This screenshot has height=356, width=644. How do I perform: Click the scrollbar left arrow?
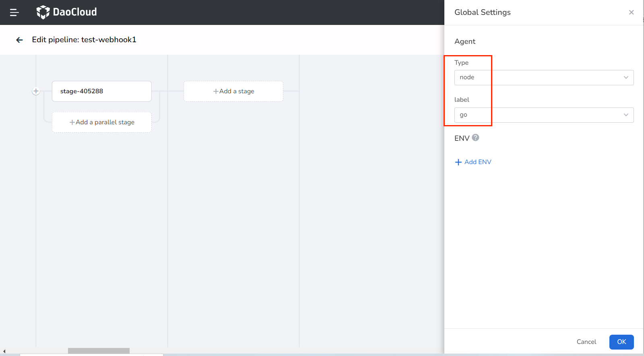[4, 351]
